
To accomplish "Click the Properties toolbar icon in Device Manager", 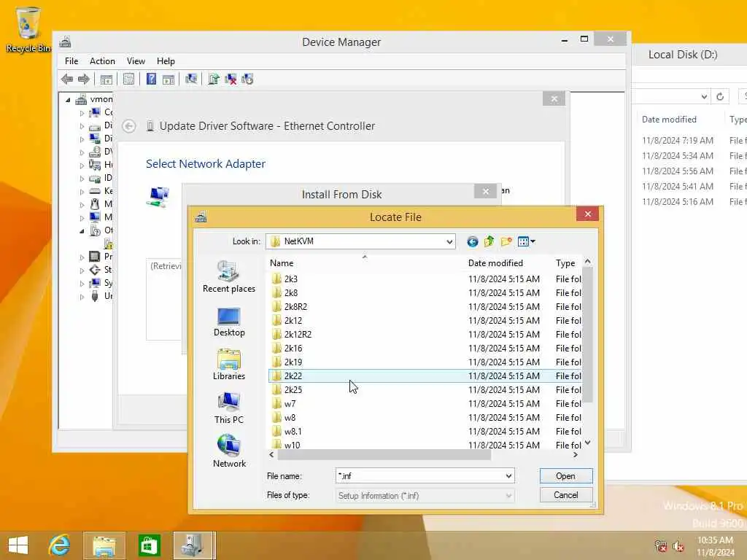I will pyautogui.click(x=128, y=79).
